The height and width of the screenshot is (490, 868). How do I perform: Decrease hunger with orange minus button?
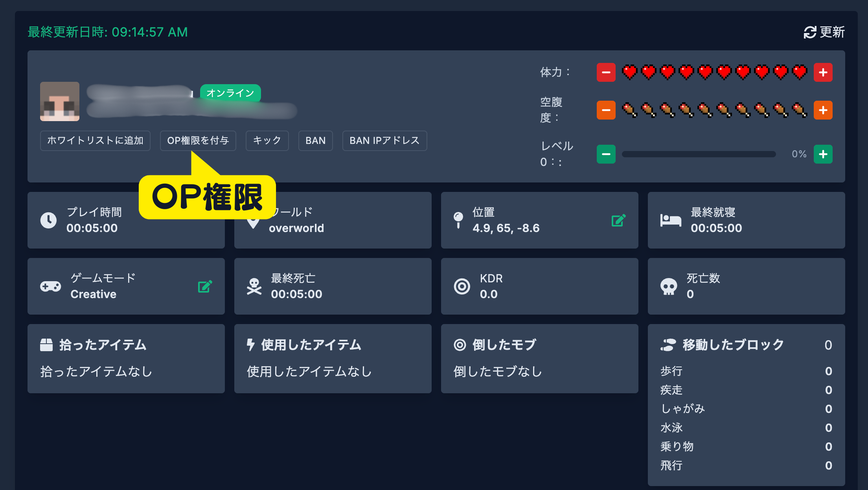coord(606,110)
